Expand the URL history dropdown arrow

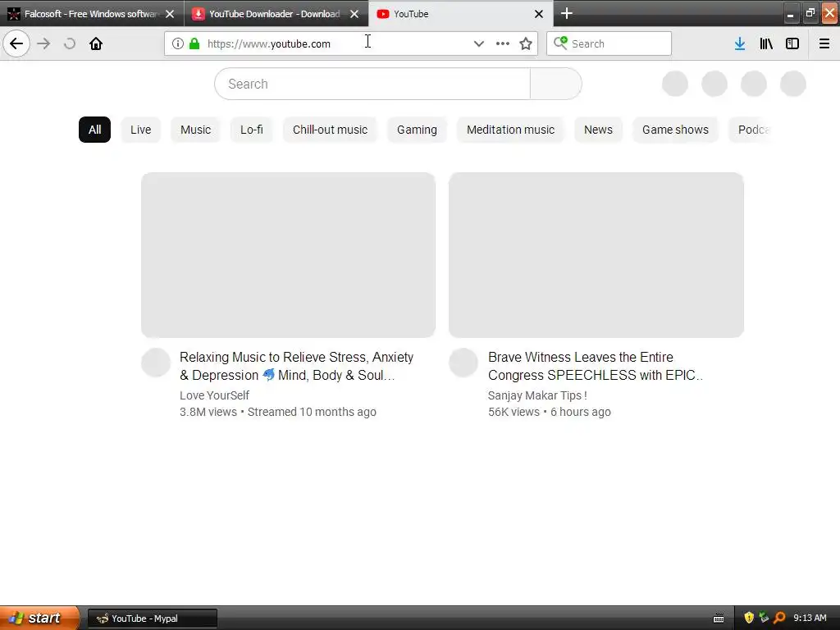[x=479, y=43]
